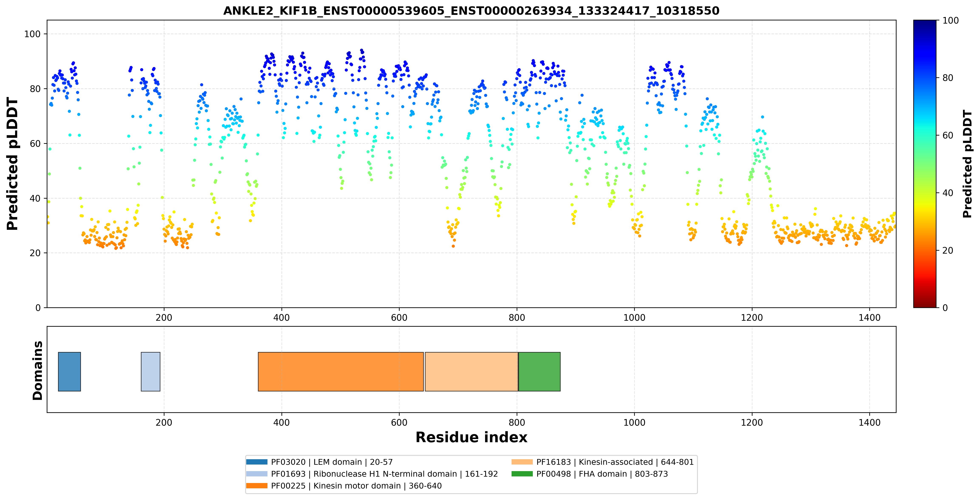Click the Residue index axis label

click(471, 437)
